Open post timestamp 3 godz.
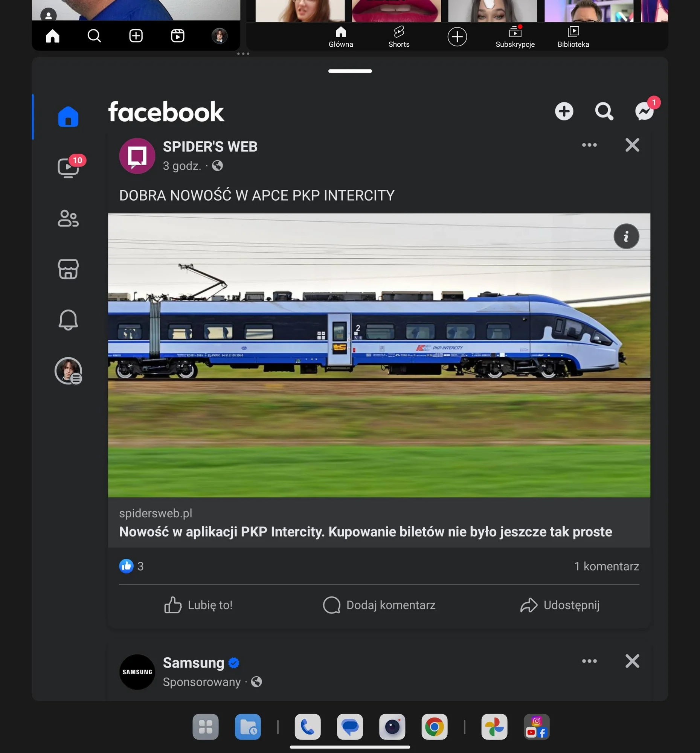 [182, 166]
